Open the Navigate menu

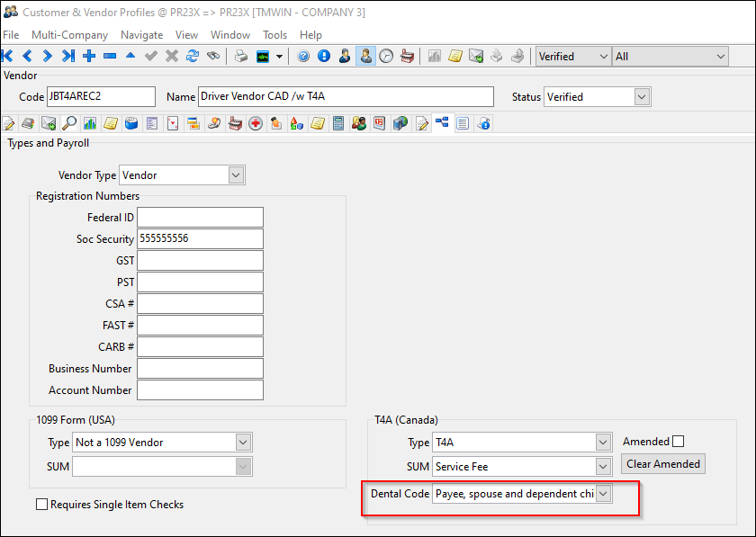(141, 35)
